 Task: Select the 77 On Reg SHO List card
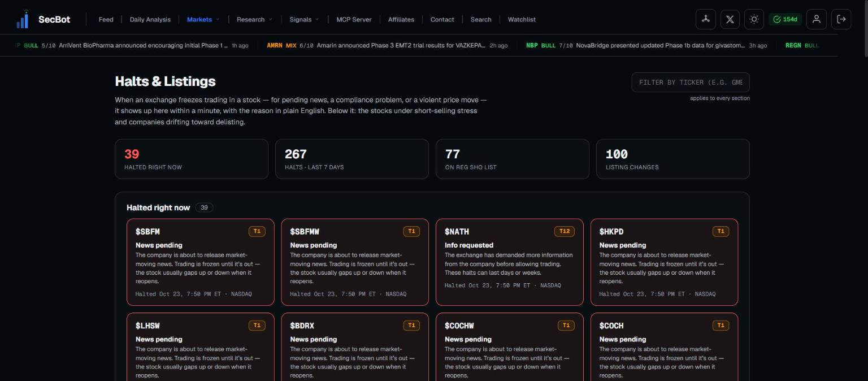513,159
